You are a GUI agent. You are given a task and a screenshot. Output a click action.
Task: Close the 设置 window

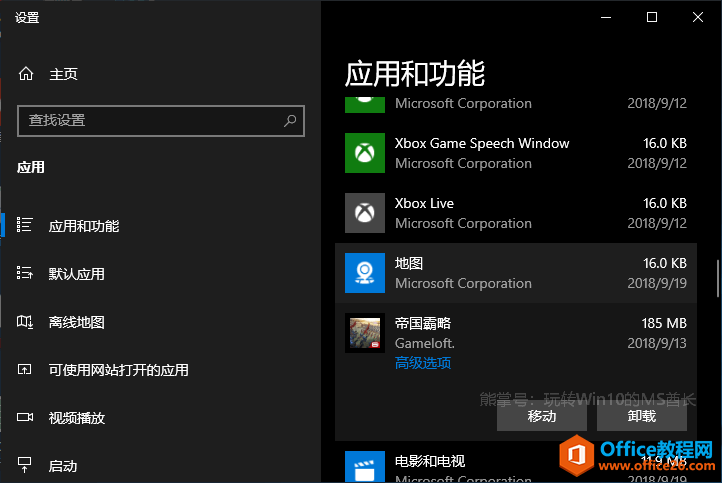(x=698, y=17)
